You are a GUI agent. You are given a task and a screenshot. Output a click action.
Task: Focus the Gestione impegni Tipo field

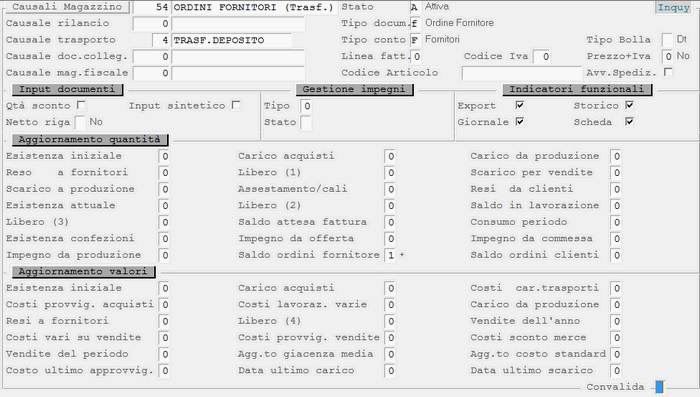coord(306,106)
